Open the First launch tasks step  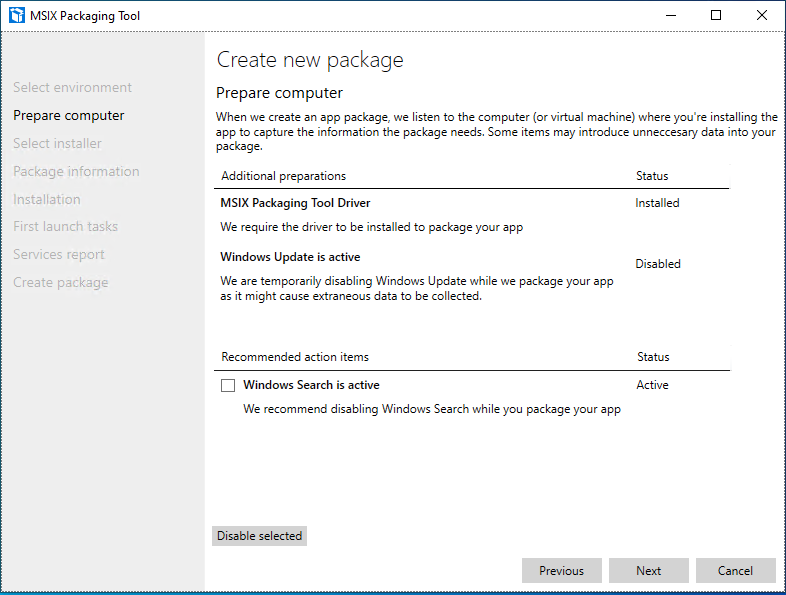(x=66, y=227)
